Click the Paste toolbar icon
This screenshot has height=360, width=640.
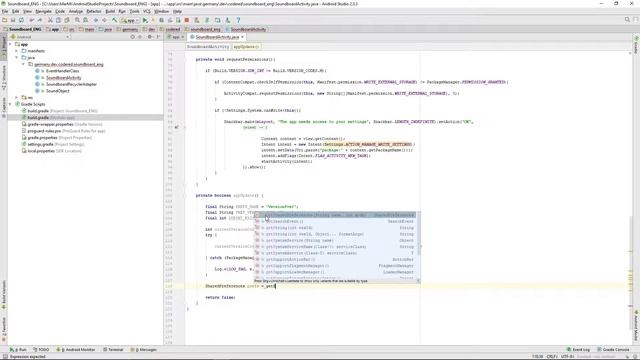(x=67, y=20)
